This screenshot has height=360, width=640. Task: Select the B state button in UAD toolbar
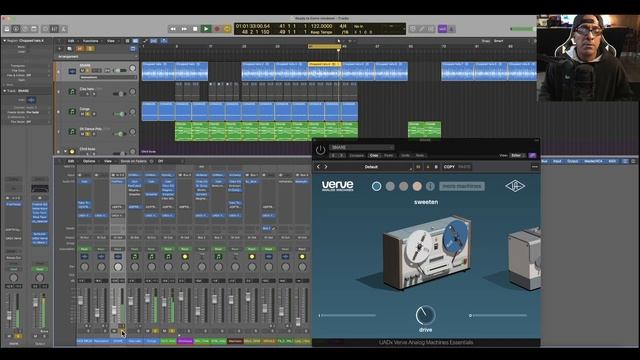tap(436, 167)
